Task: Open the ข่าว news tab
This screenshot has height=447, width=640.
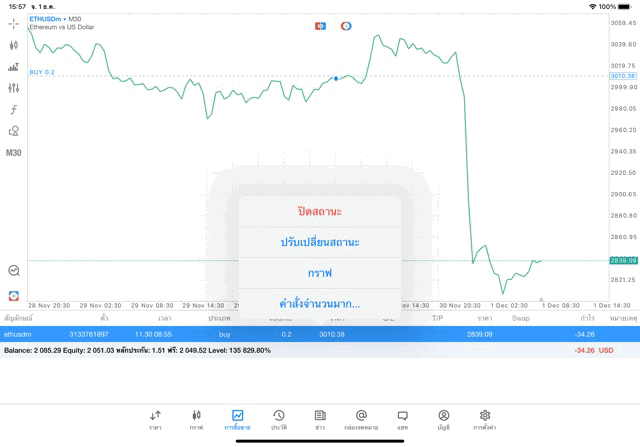Action: pyautogui.click(x=320, y=418)
